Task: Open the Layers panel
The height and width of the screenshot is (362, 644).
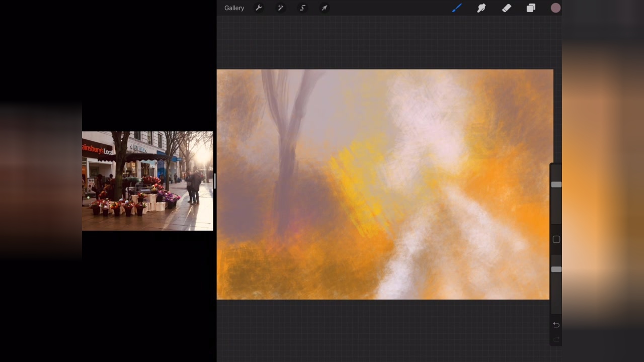Action: click(531, 8)
